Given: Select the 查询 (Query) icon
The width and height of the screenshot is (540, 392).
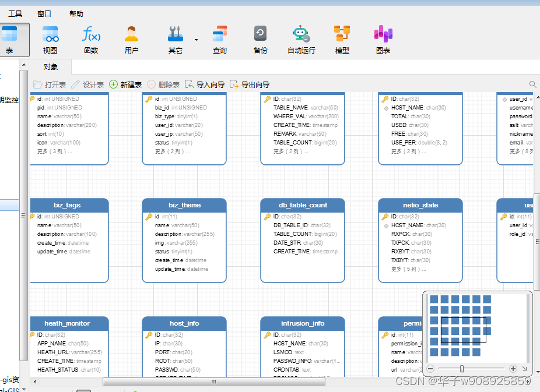Looking at the screenshot, I should point(220,38).
